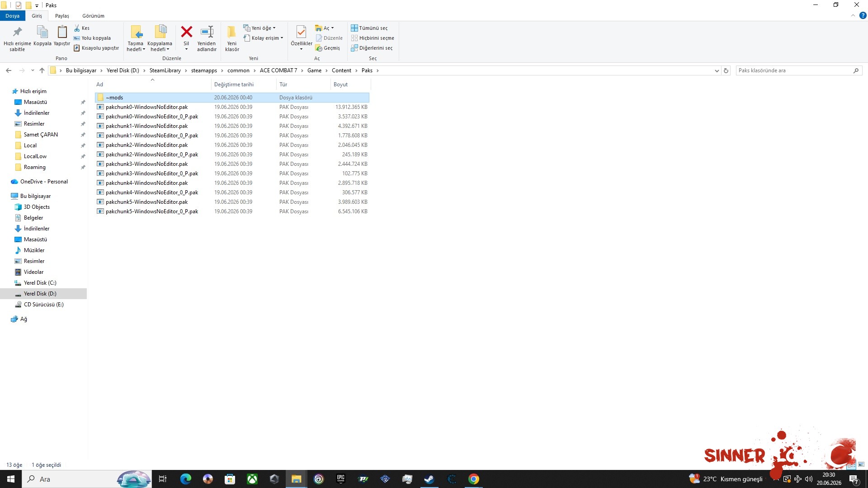Open address bar history dropdown
Viewport: 868px width, 488px height.
pyautogui.click(x=717, y=70)
